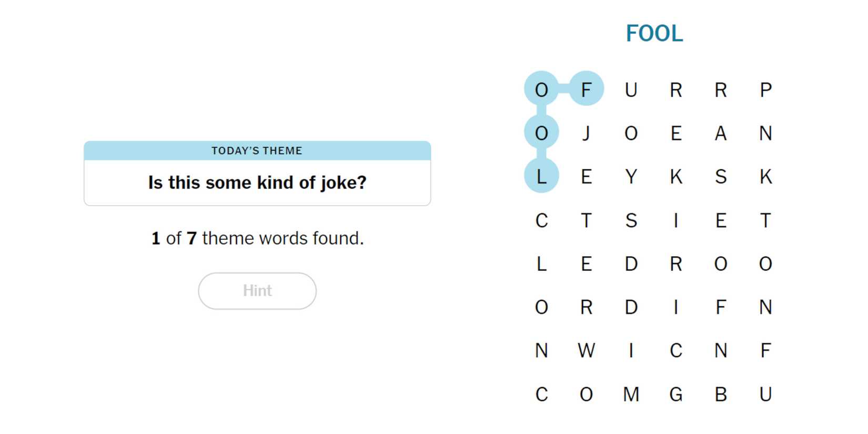Pick the letter G tile
The height and width of the screenshot is (434, 868).
[676, 394]
